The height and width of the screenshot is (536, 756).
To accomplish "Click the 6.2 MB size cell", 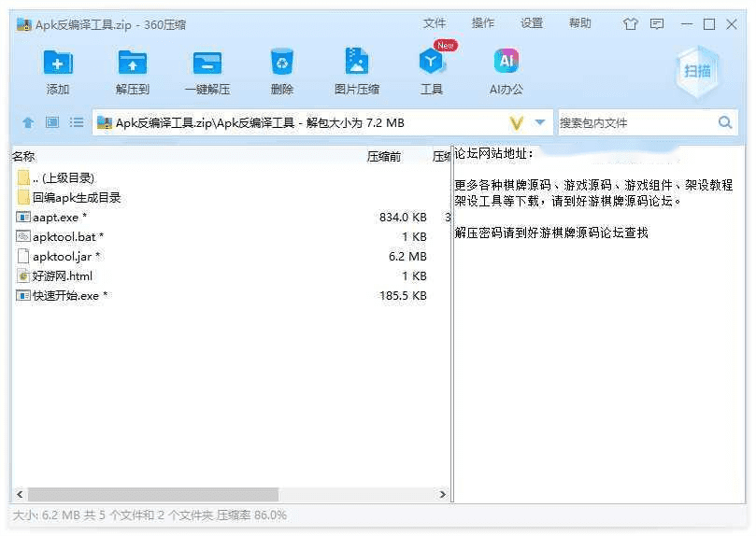I will pos(407,257).
